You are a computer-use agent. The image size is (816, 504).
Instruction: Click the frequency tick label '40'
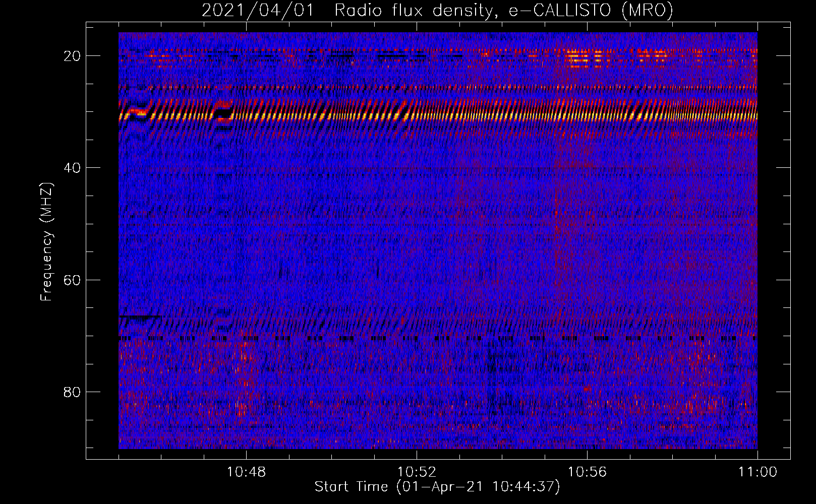(72, 168)
